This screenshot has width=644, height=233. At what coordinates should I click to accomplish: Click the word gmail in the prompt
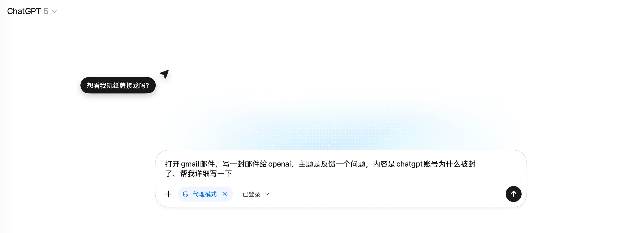190,164
